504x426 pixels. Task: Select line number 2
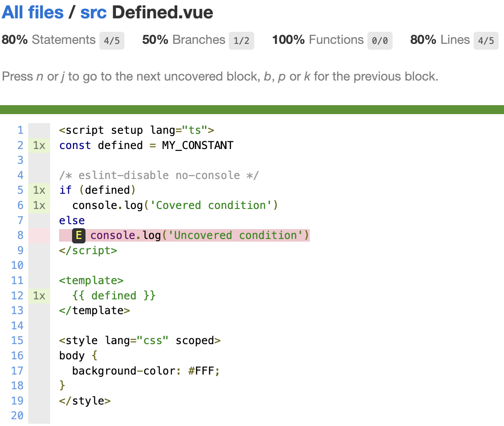click(x=20, y=145)
